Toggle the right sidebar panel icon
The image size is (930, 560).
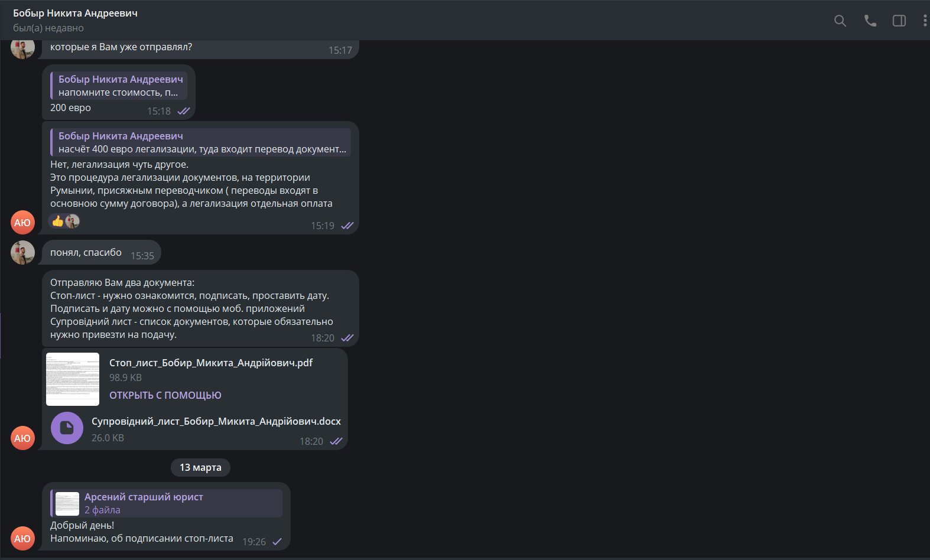tap(899, 21)
